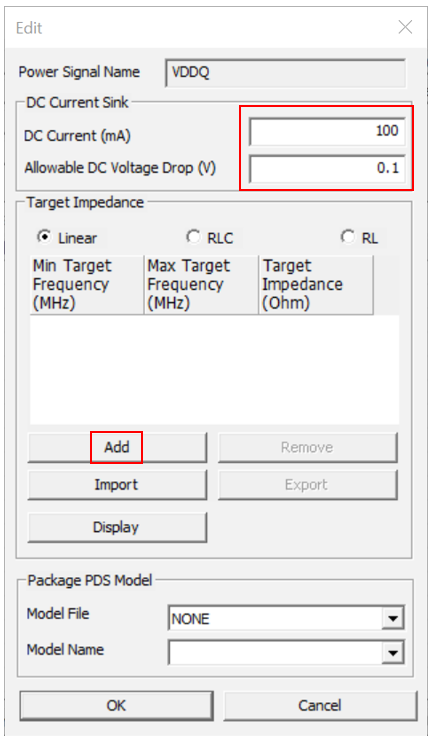Image resolution: width=433 pixels, height=741 pixels.
Task: Focus the DC Current (mA) input field
Action: (x=327, y=131)
